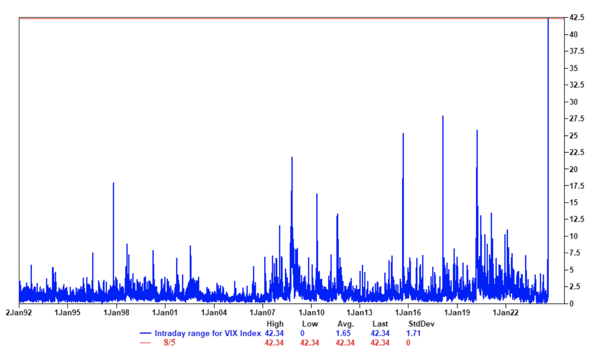Click the 1Jan22 date on the x-axis
Viewport: 599px width, 364px height.
(x=505, y=313)
